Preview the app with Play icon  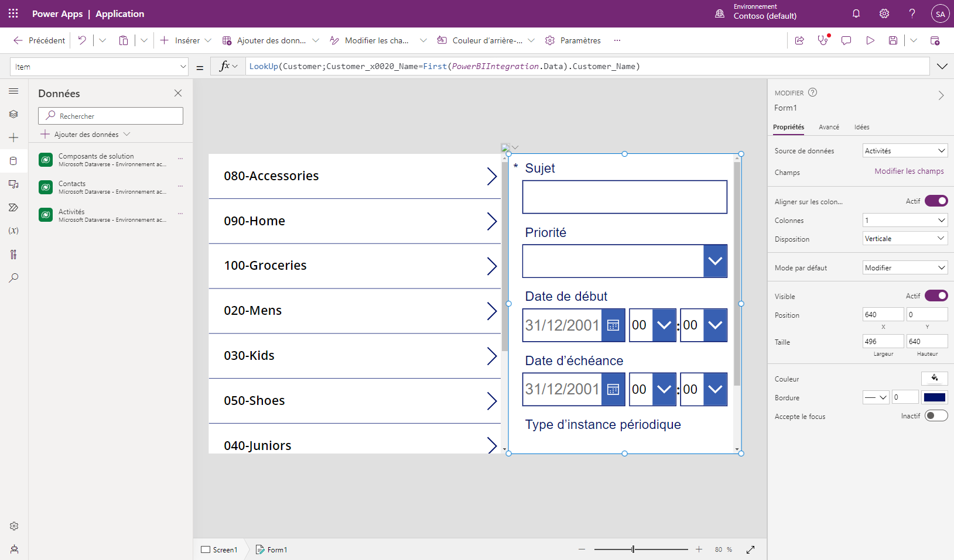870,40
